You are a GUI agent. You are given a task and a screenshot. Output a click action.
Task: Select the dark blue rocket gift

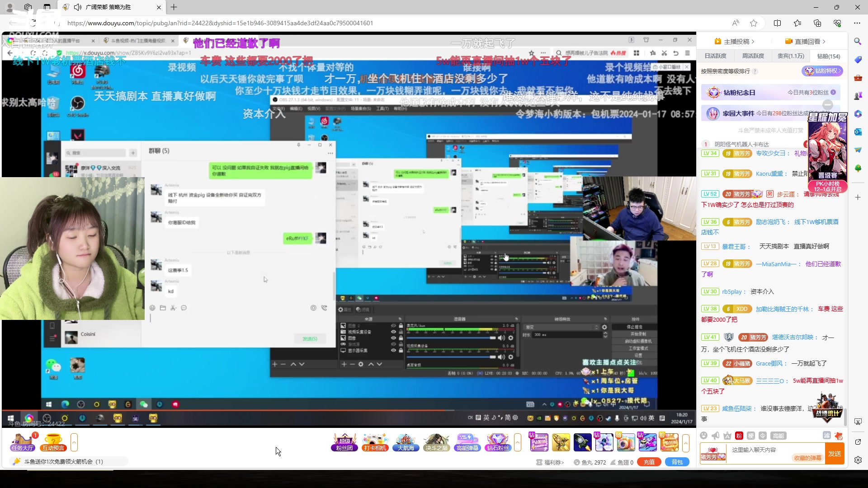[x=582, y=442]
